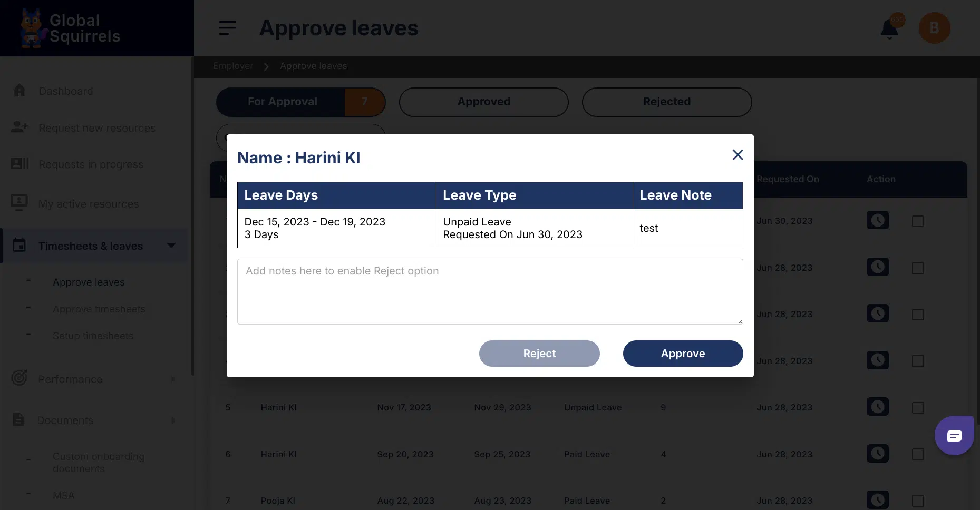Viewport: 980px width, 510px height.
Task: Check the box for Nov 17 leave row
Action: tap(918, 408)
